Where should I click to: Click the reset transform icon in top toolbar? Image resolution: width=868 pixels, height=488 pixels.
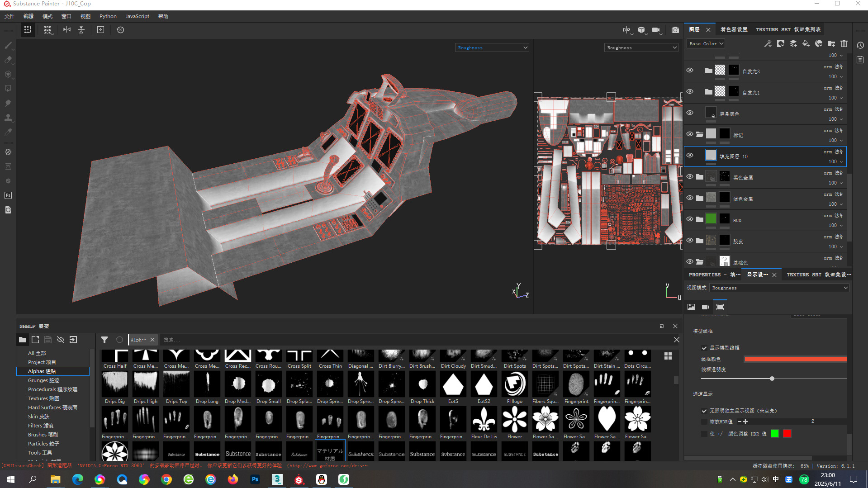pos(120,30)
